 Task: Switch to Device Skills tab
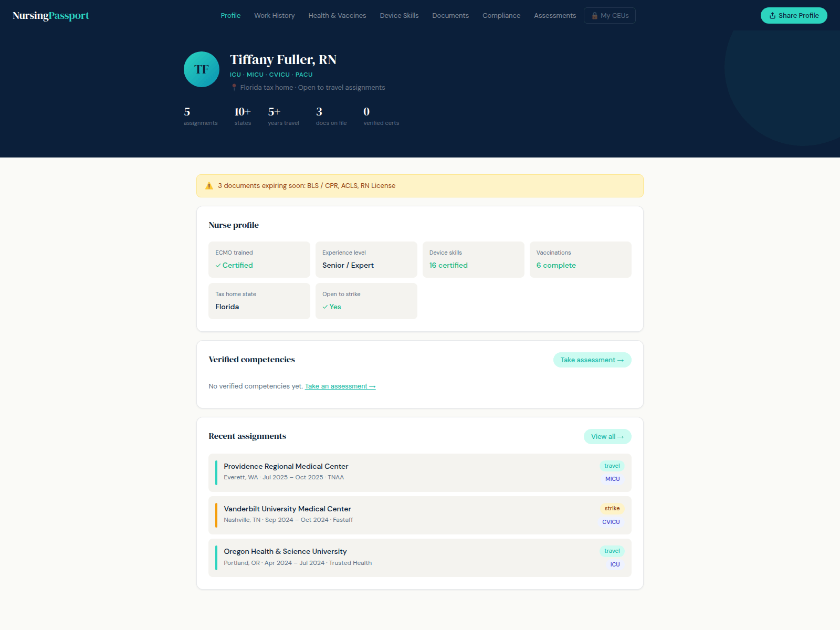tap(399, 16)
